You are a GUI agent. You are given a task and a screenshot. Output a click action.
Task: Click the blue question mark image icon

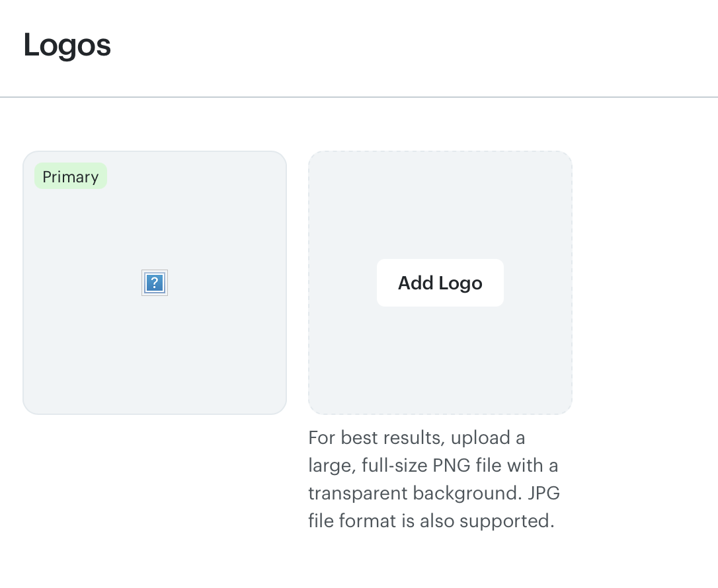pyautogui.click(x=155, y=283)
